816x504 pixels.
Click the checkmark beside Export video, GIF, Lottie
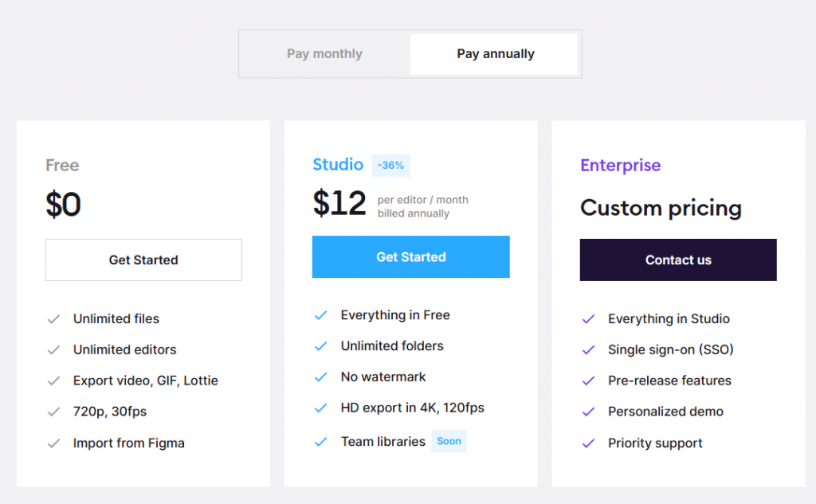tap(53, 381)
